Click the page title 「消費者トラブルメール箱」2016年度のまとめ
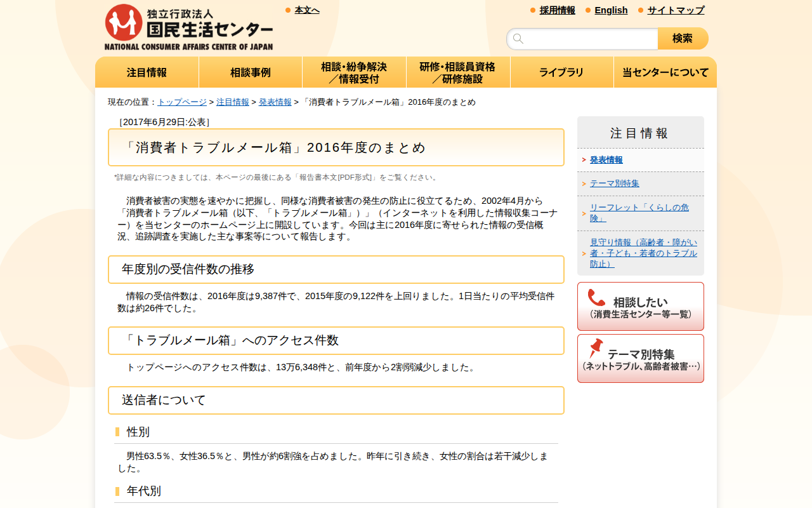The height and width of the screenshot is (508, 812). pos(336,147)
